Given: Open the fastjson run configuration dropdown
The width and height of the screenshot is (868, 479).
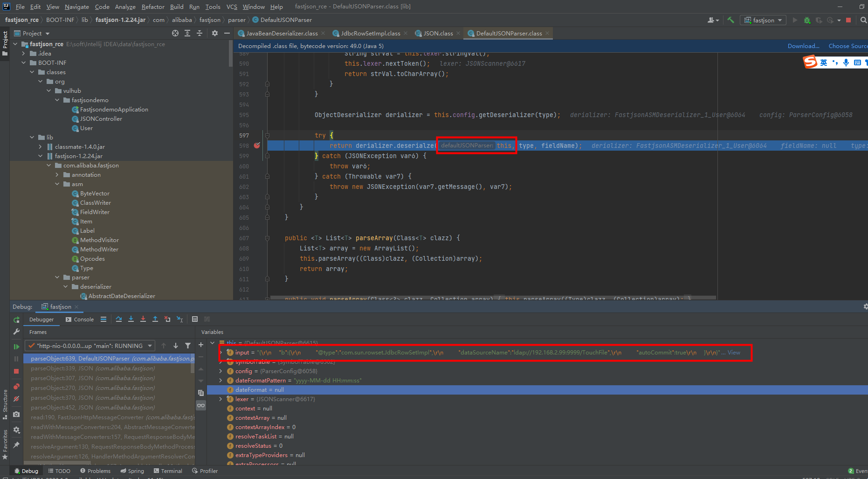Looking at the screenshot, I should click(x=763, y=20).
